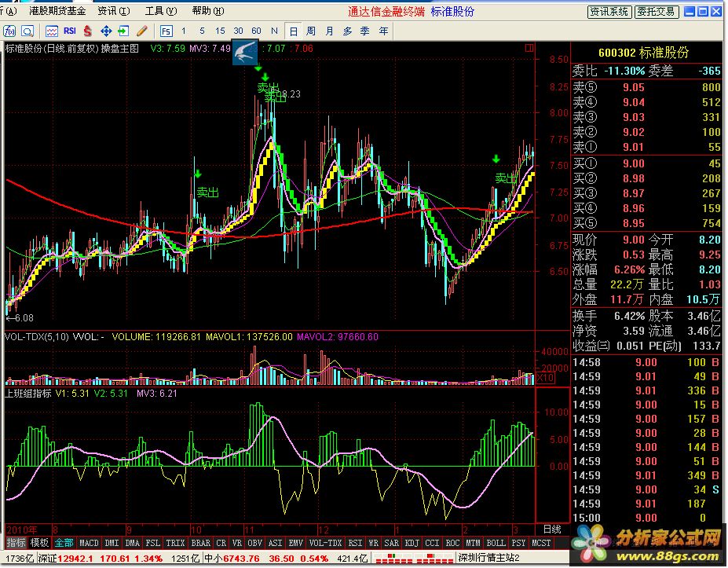Select the CR indicator tab

click(221, 542)
